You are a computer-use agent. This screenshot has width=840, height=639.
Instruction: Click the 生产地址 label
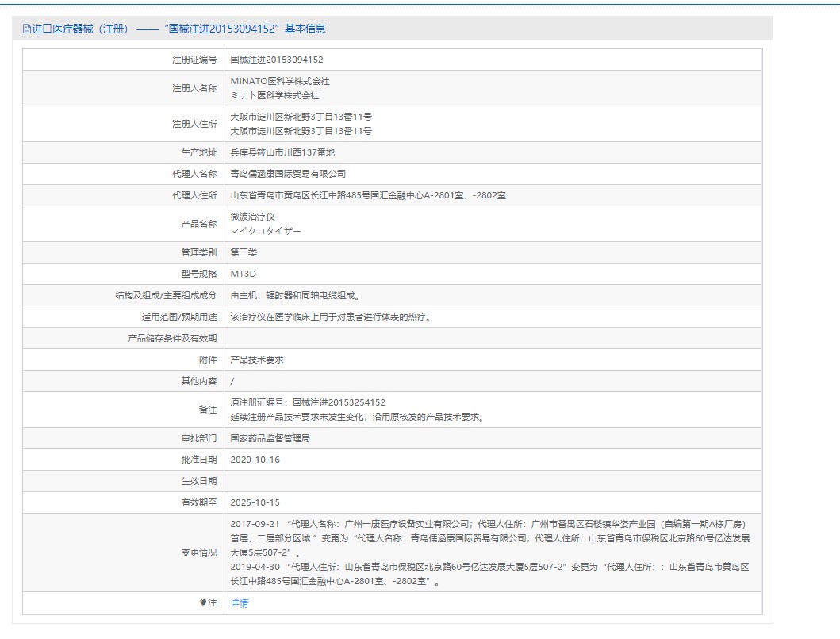tap(199, 152)
